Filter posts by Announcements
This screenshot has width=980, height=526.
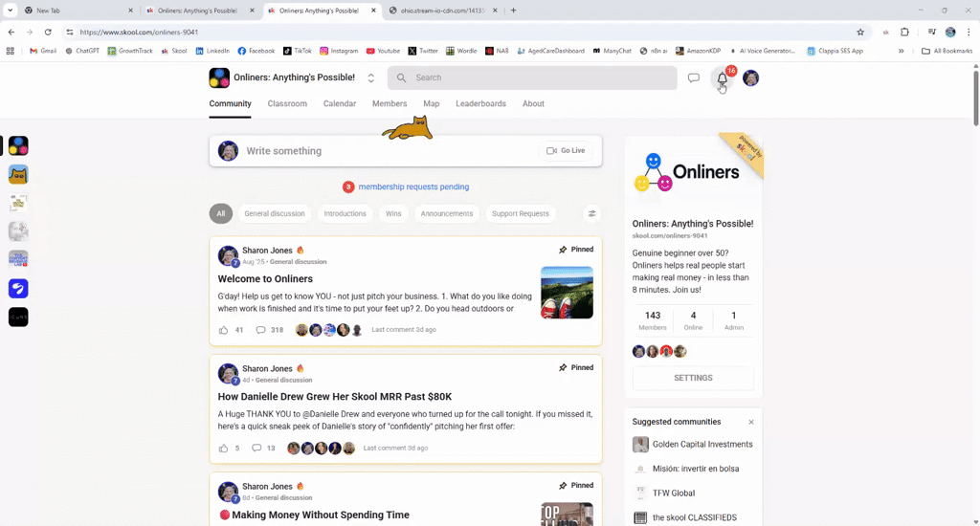(446, 213)
